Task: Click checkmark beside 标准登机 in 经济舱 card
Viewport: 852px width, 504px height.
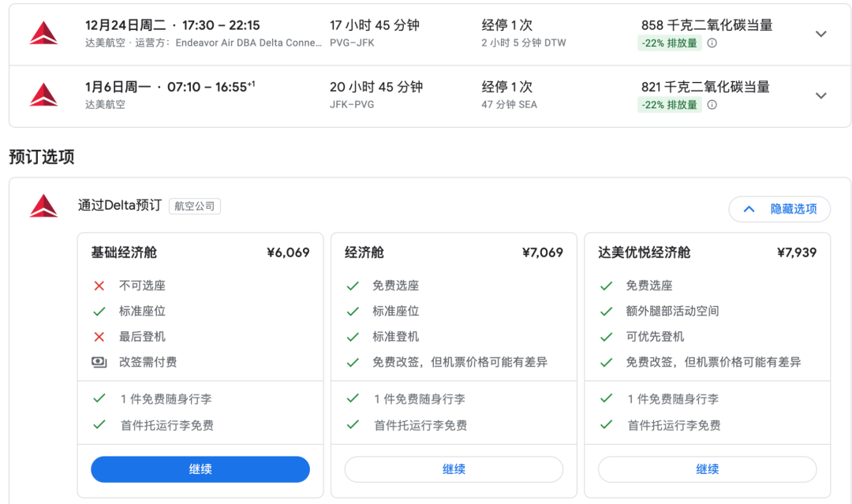Action: [353, 337]
